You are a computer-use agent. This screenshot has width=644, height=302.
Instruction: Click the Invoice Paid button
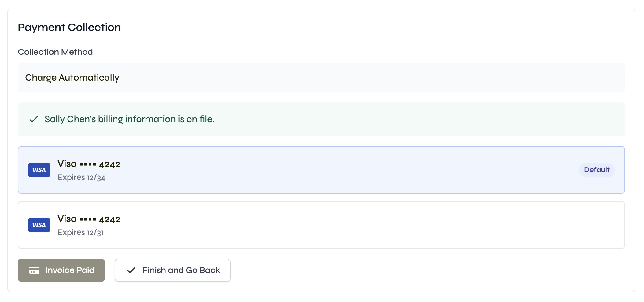[x=61, y=270]
